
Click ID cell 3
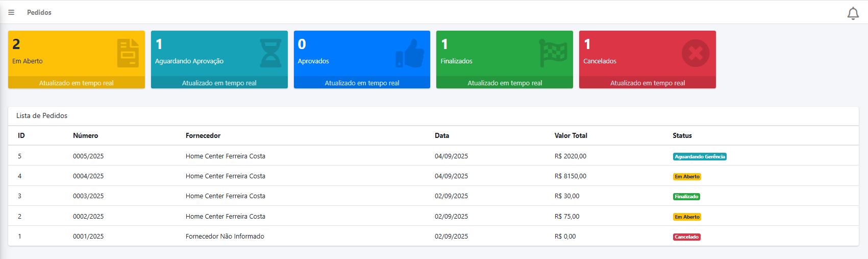[20, 196]
